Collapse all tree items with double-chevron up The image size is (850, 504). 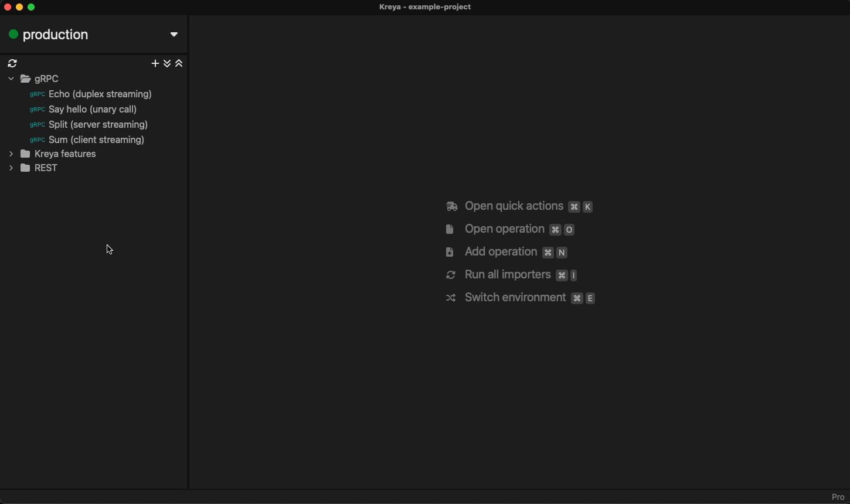pos(179,63)
